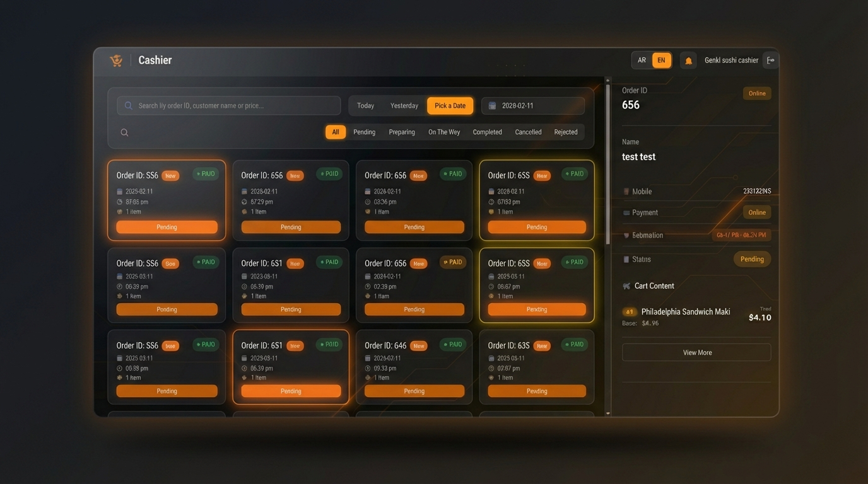Expand cart with View More

click(x=696, y=353)
